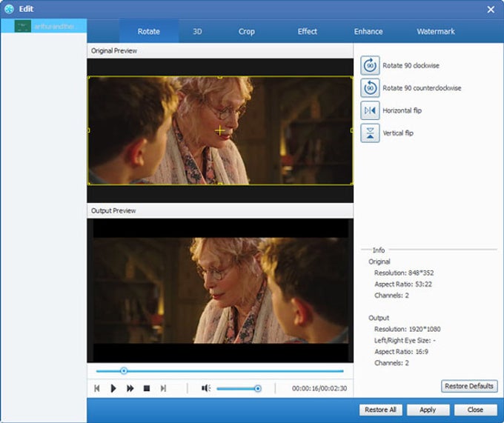Select the Enhance tab

point(368,31)
